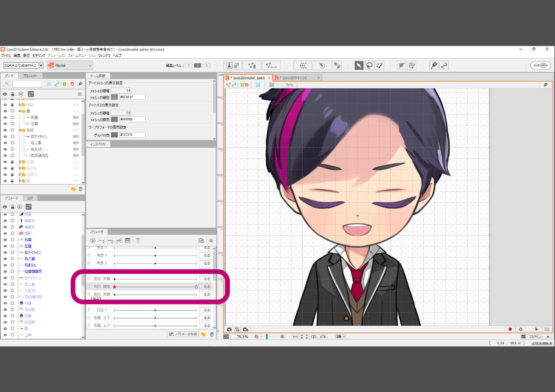Click the Parts panel expand-all chevron

click(x=21, y=94)
